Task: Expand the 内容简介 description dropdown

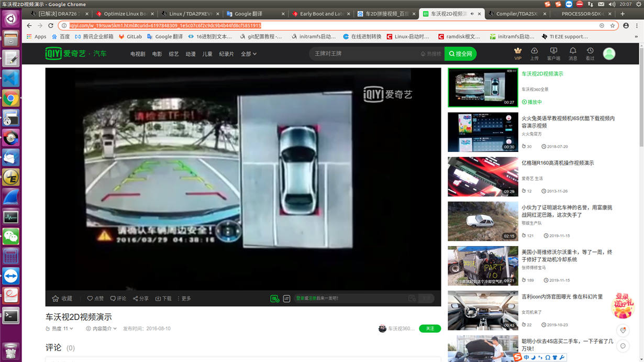Action: pos(102,328)
